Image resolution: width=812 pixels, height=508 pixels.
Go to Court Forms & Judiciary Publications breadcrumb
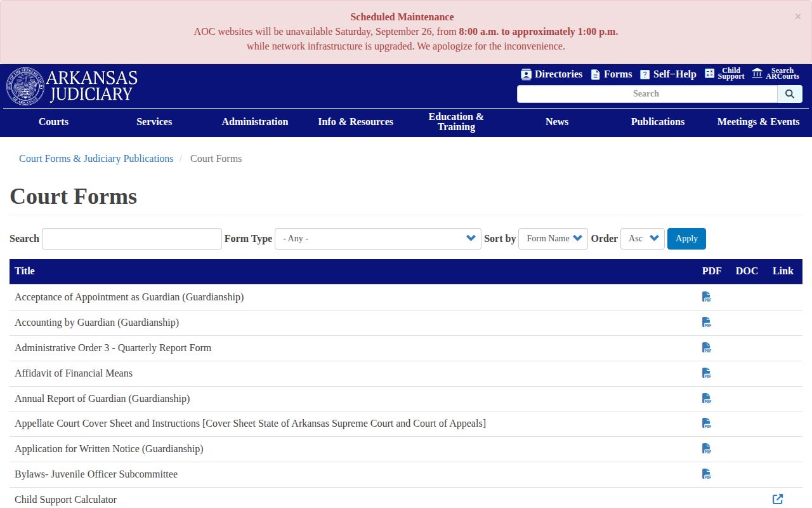pyautogui.click(x=96, y=159)
